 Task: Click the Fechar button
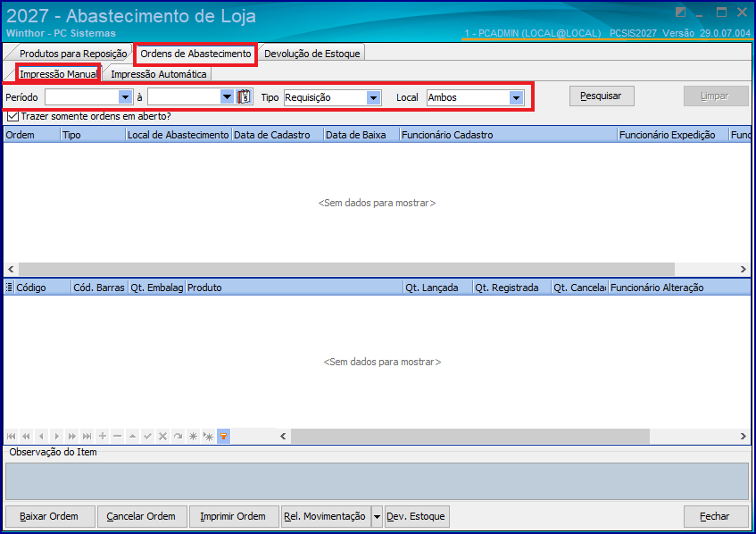[x=715, y=517]
